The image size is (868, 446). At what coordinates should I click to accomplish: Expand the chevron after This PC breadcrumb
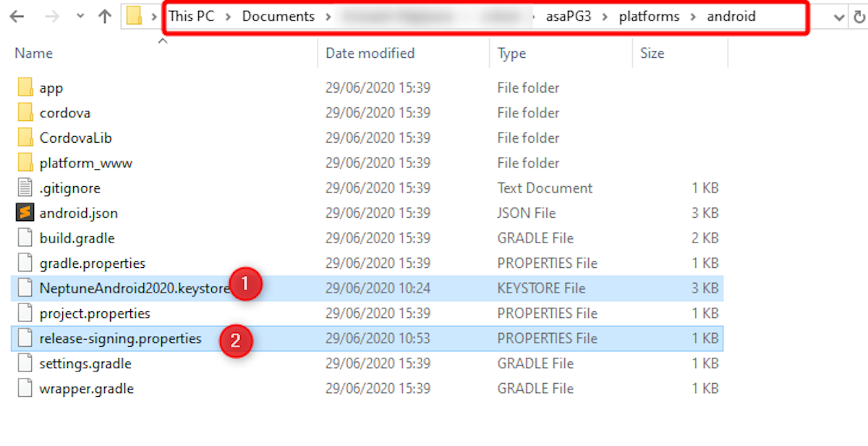pyautogui.click(x=228, y=17)
